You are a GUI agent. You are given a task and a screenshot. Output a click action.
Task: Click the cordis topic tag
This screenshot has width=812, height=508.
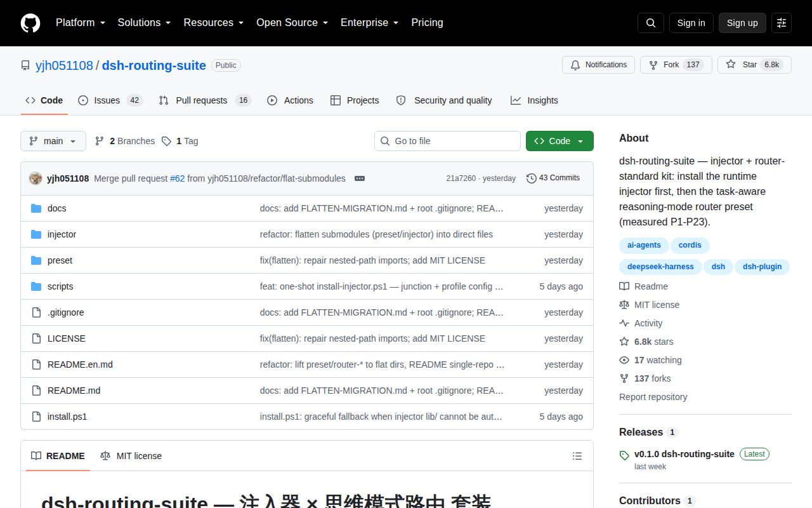tap(690, 245)
